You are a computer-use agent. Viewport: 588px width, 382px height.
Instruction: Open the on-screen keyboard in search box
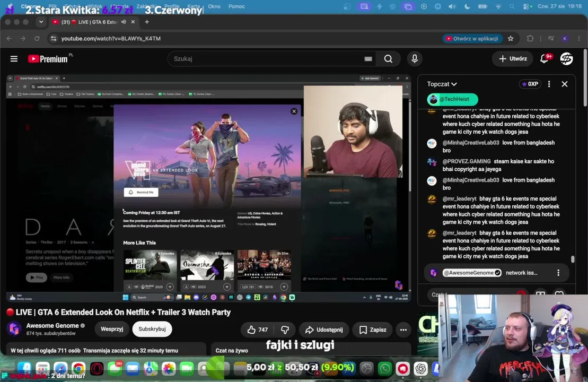pos(368,59)
